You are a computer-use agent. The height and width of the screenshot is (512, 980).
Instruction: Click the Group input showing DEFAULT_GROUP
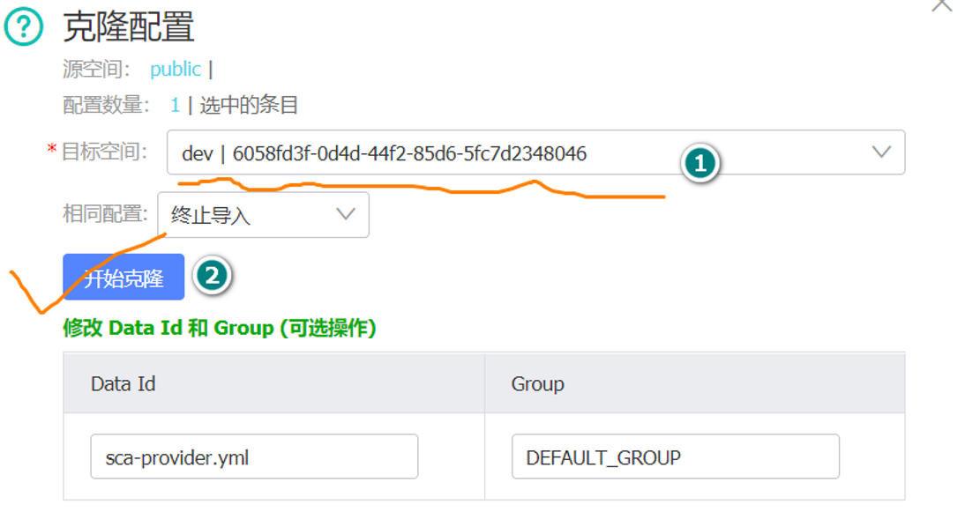pos(675,456)
